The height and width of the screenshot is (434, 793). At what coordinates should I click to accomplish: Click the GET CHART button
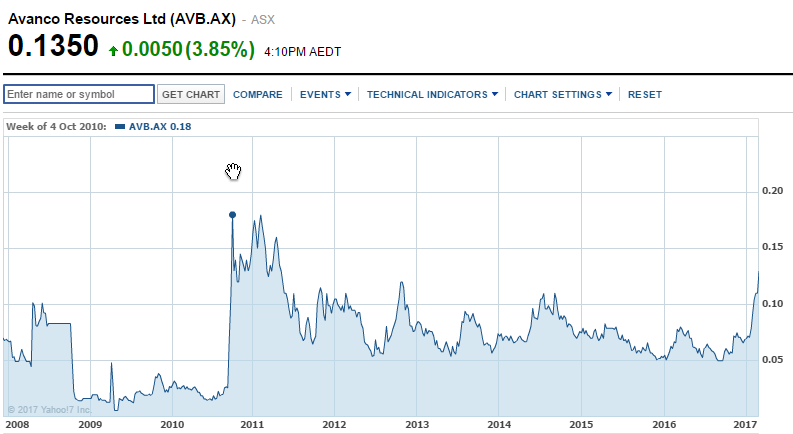[191, 94]
